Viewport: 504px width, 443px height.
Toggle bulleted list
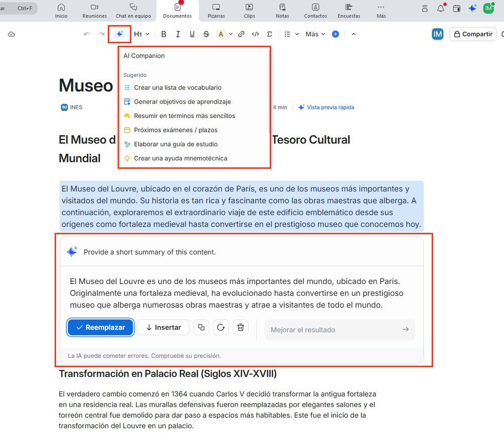[287, 34]
